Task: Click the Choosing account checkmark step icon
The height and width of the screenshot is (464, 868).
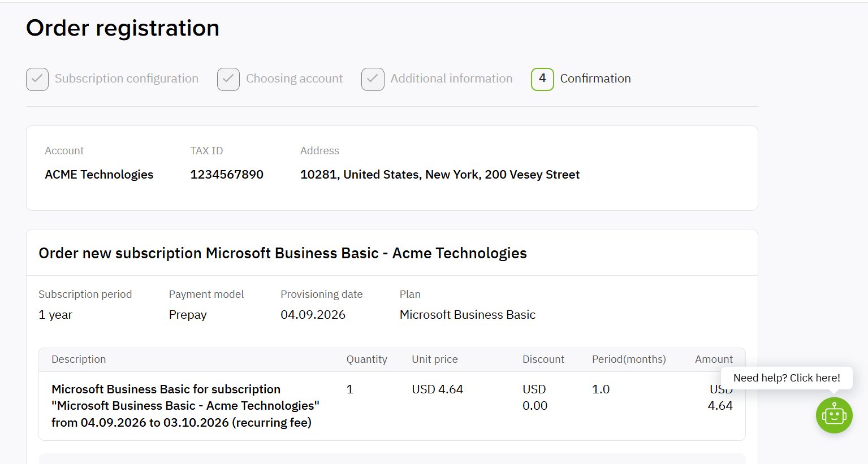Action: pos(228,79)
